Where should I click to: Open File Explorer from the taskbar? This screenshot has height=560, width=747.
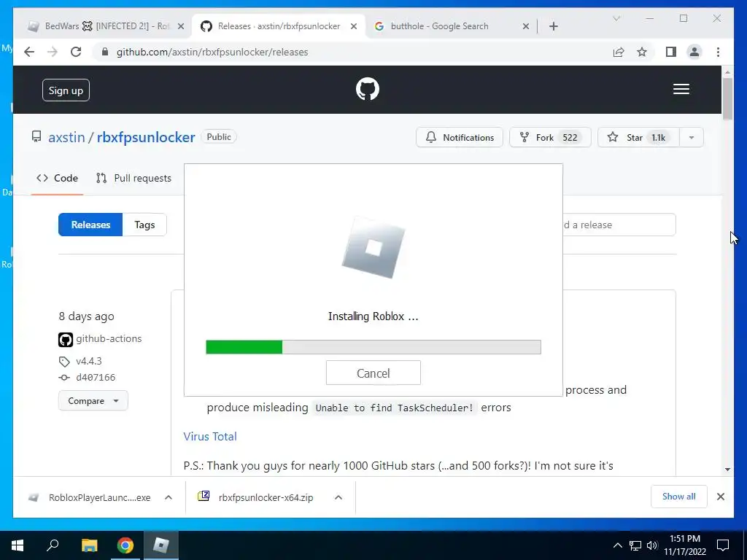pyautogui.click(x=89, y=545)
